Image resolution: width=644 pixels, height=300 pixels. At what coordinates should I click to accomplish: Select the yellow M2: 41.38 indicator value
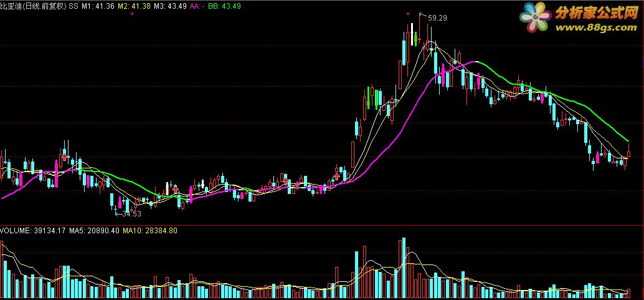[x=134, y=6]
